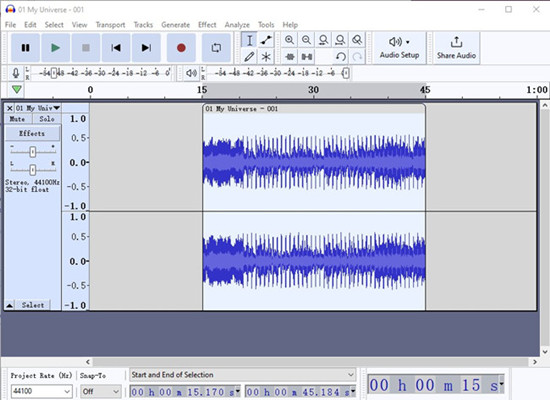The width and height of the screenshot is (550, 400).
Task: Open the Effect menu
Action: click(x=207, y=25)
